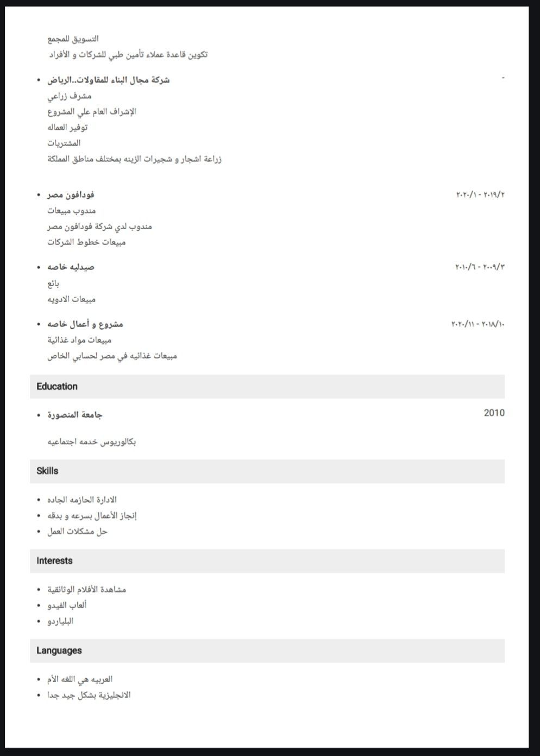Click the date range ٢٠٠٩/٣ - ٢٠١٠/٦

(479, 267)
